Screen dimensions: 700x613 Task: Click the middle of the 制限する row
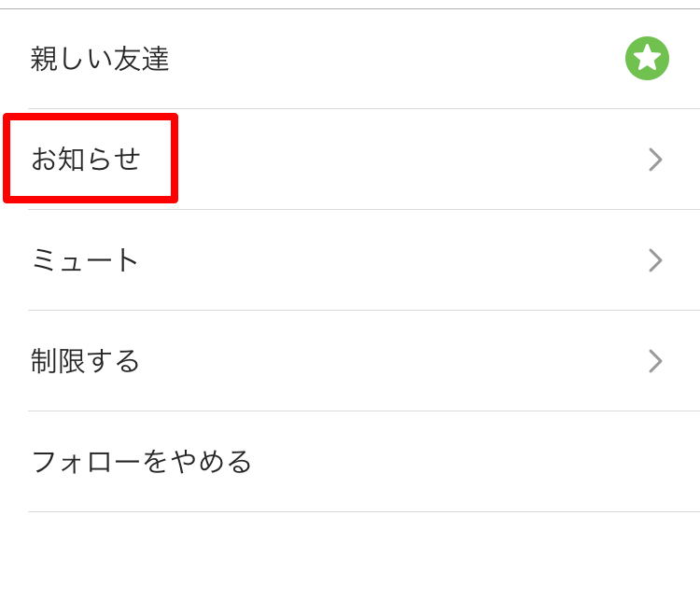point(350,361)
